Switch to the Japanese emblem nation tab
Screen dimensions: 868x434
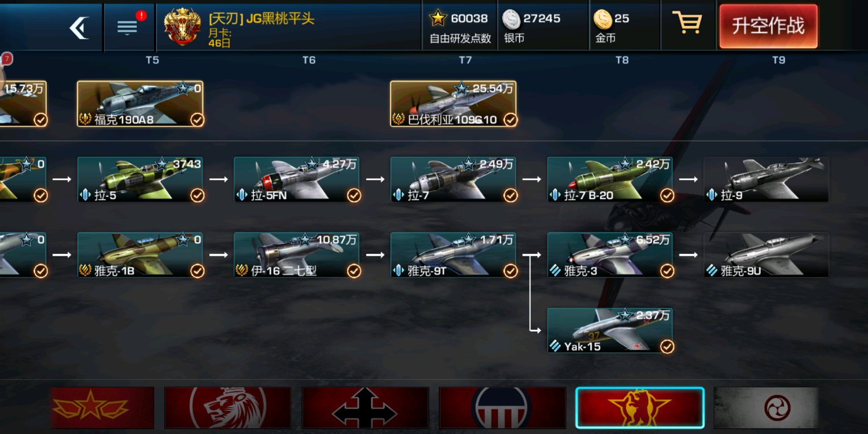pyautogui.click(x=766, y=408)
